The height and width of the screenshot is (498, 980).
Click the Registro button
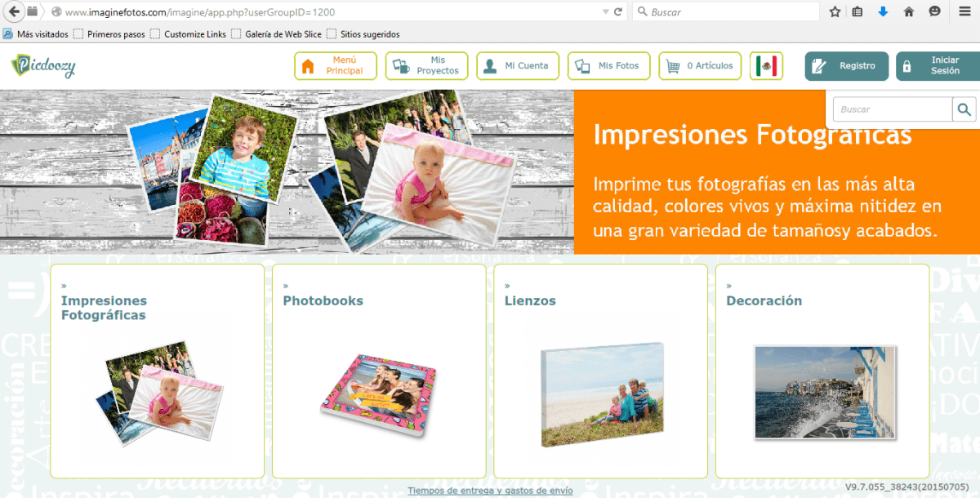point(846,66)
